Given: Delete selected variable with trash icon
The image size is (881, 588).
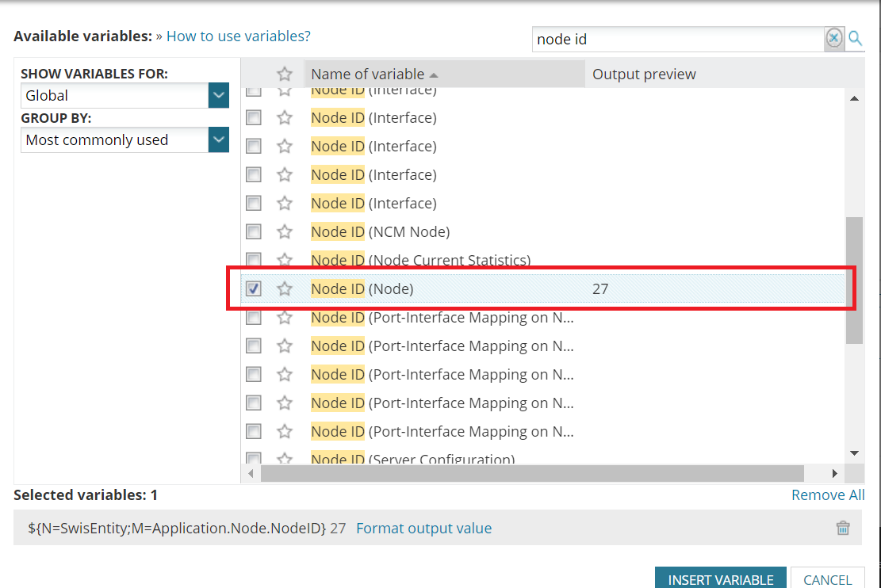Looking at the screenshot, I should pyautogui.click(x=843, y=529).
